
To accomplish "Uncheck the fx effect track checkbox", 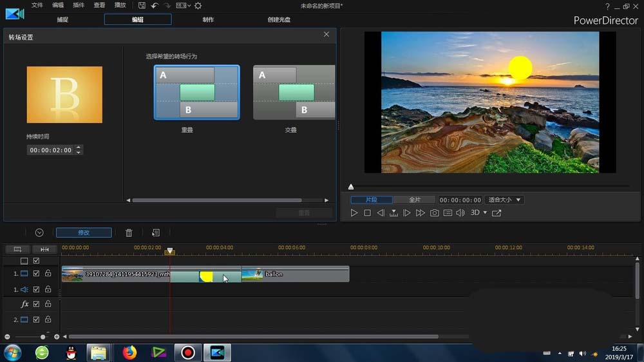I will 36,304.
